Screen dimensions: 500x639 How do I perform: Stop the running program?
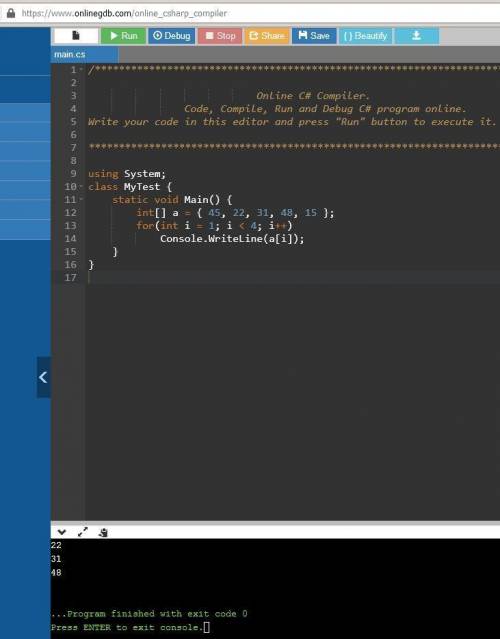click(x=220, y=35)
